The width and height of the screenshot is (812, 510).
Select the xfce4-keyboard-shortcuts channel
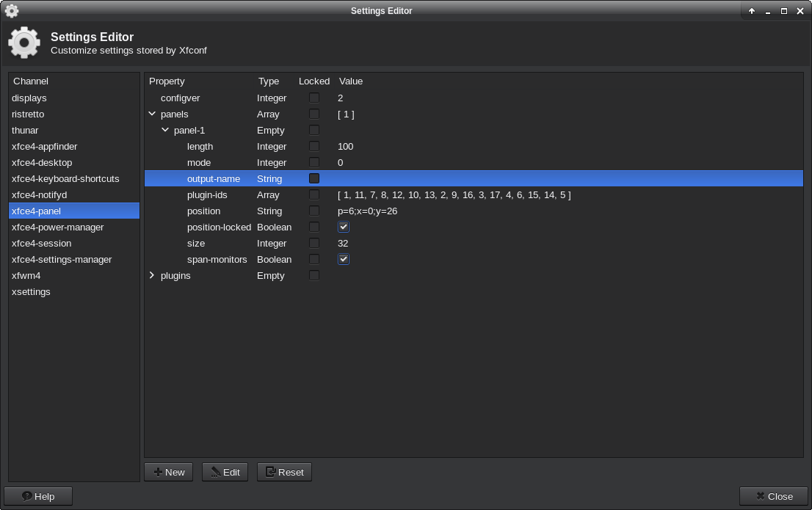pos(65,179)
